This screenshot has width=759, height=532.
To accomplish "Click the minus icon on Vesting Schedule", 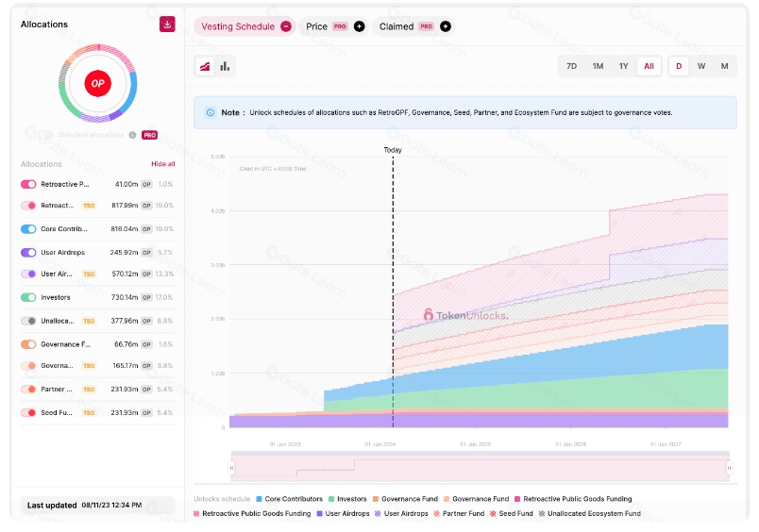I will (x=286, y=26).
